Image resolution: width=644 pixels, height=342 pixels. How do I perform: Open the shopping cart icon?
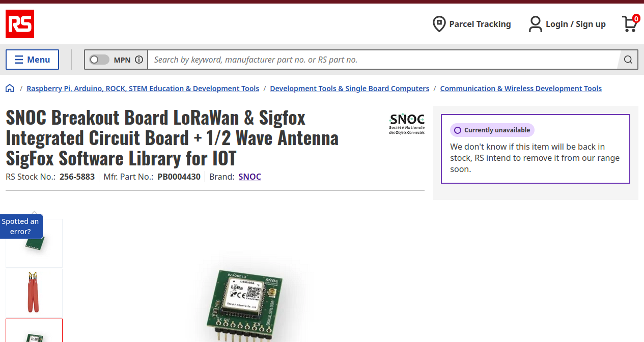(630, 23)
